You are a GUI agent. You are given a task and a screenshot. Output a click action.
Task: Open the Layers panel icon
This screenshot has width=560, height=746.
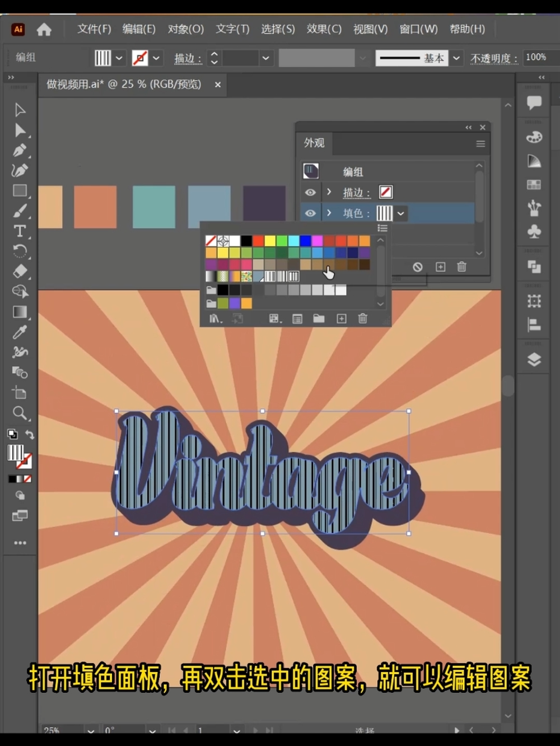coord(534,360)
